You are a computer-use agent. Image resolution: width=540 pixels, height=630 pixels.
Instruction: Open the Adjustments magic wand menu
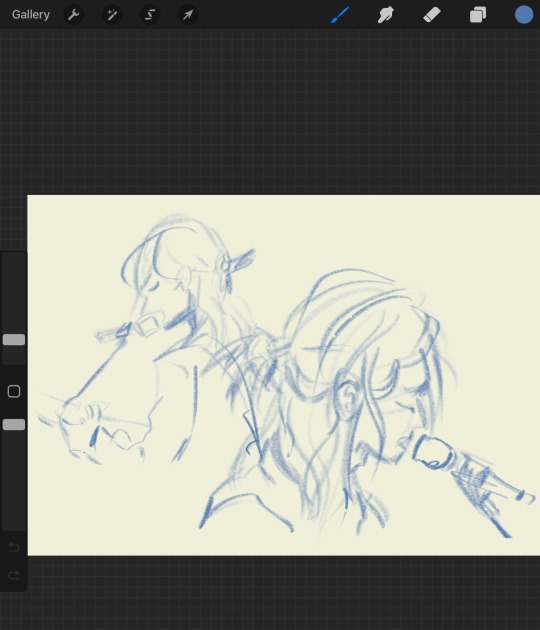112,15
